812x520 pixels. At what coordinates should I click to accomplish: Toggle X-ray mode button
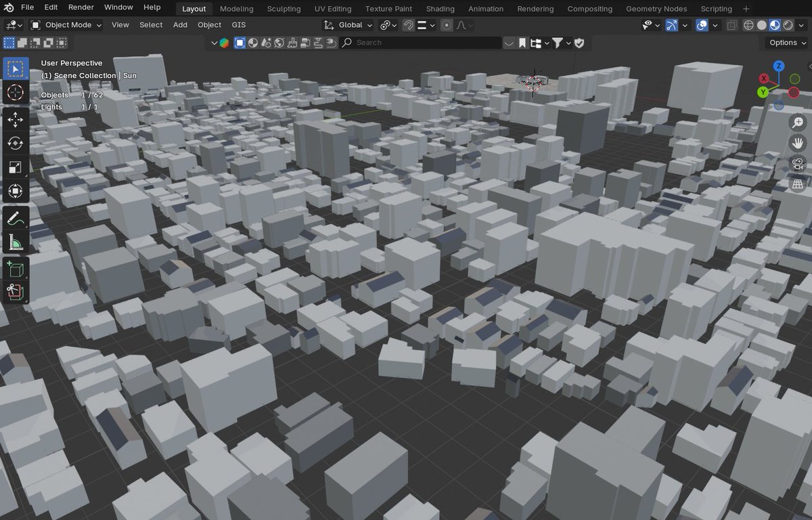pyautogui.click(x=732, y=25)
